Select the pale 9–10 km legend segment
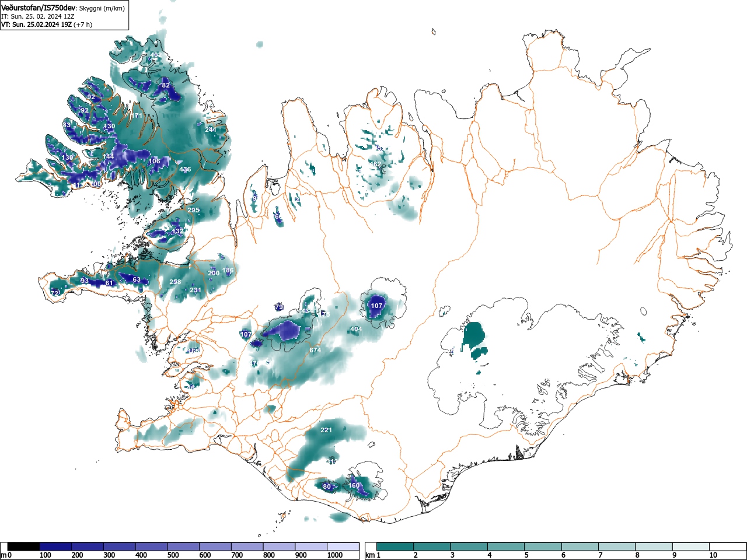747x560 pixels. [692, 547]
